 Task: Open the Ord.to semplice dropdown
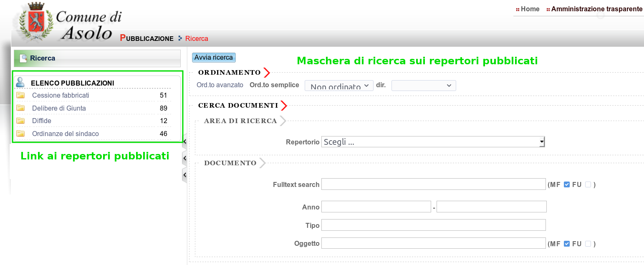[339, 86]
